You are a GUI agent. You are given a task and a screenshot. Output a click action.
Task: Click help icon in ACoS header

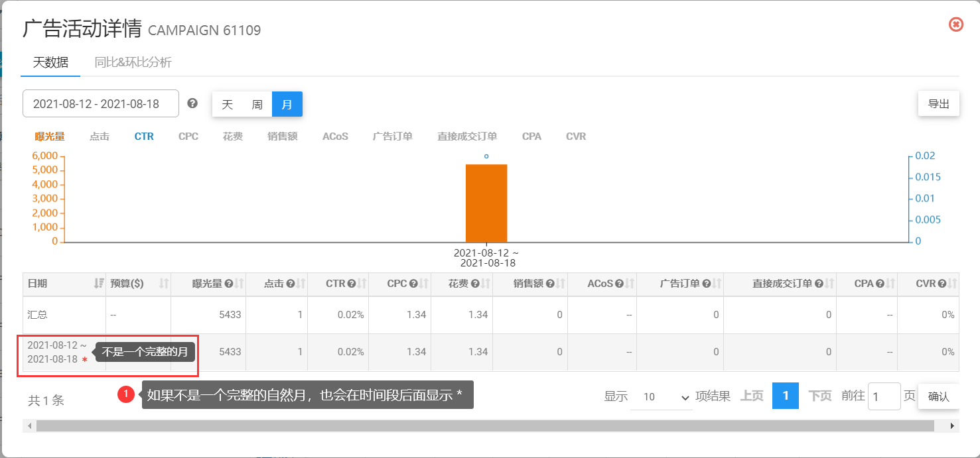tap(619, 284)
